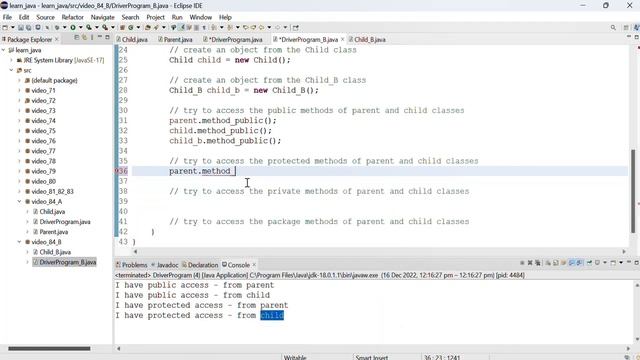Collapse the video_84_B package
The image size is (640, 360).
pos(19,242)
